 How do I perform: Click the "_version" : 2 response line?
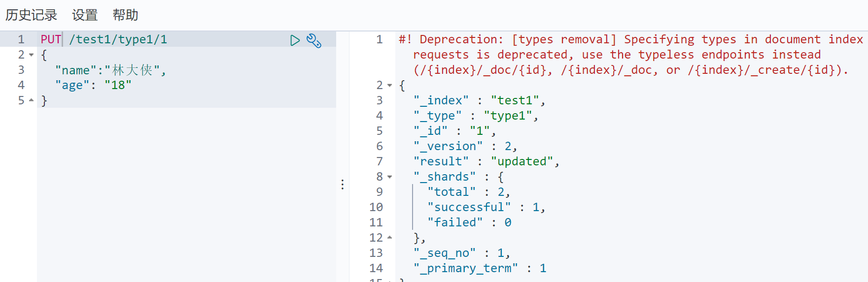coord(465,146)
